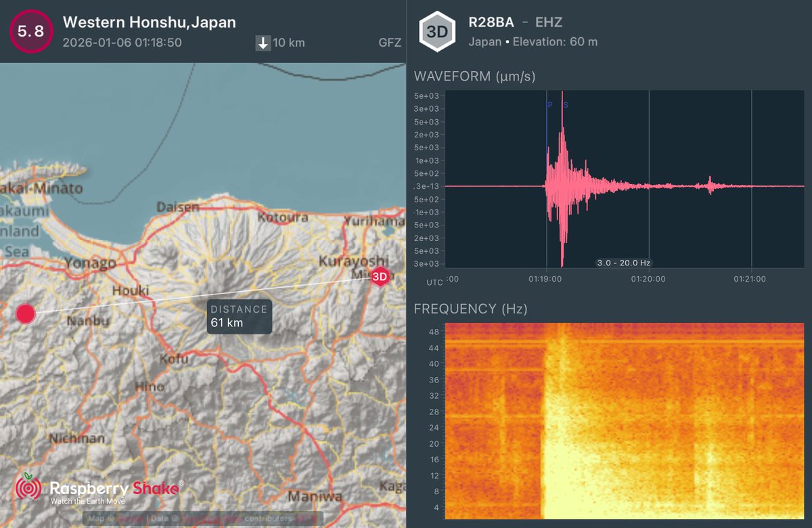Viewport: 812px width, 528px height.
Task: Click the P phase arrival marker
Action: [548, 106]
